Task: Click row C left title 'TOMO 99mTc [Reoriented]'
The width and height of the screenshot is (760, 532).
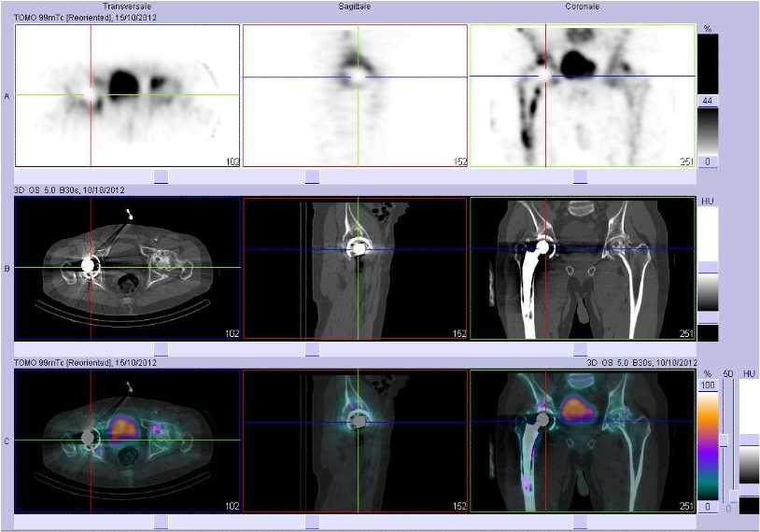Action: [x=63, y=362]
